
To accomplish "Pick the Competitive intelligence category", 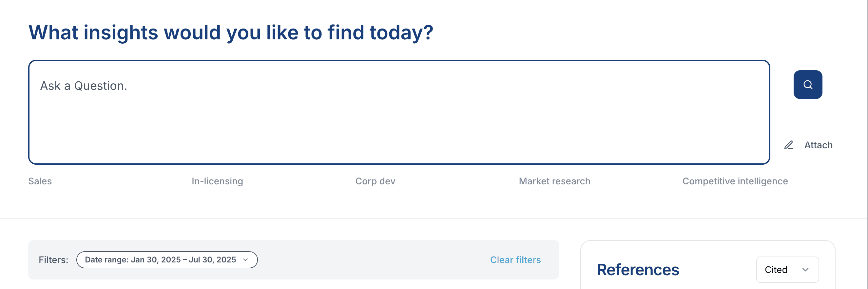I will [x=735, y=181].
